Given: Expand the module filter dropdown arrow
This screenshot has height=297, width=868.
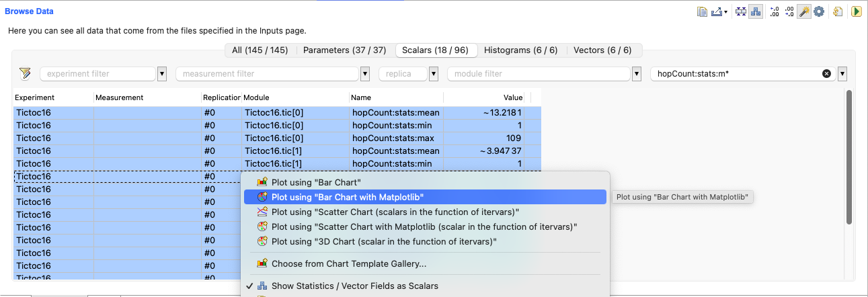Looking at the screenshot, I should click(636, 74).
